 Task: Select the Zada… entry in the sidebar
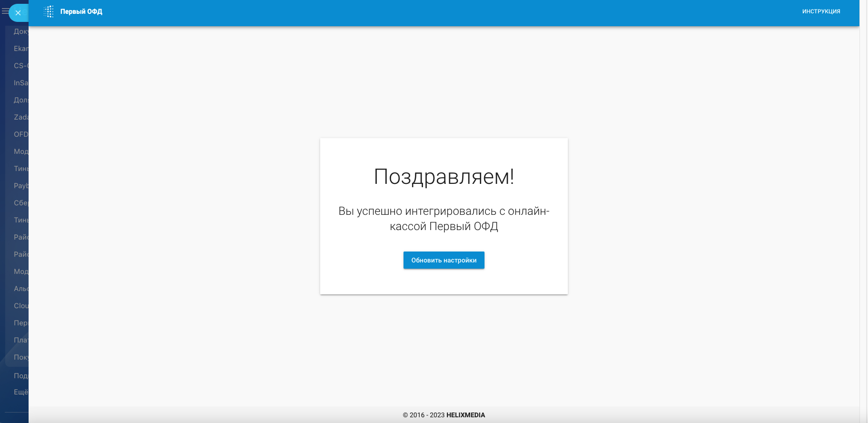(21, 117)
